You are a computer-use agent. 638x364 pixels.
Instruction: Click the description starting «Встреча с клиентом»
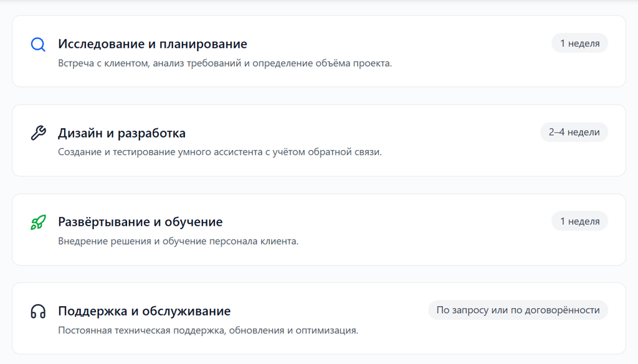[x=225, y=63]
